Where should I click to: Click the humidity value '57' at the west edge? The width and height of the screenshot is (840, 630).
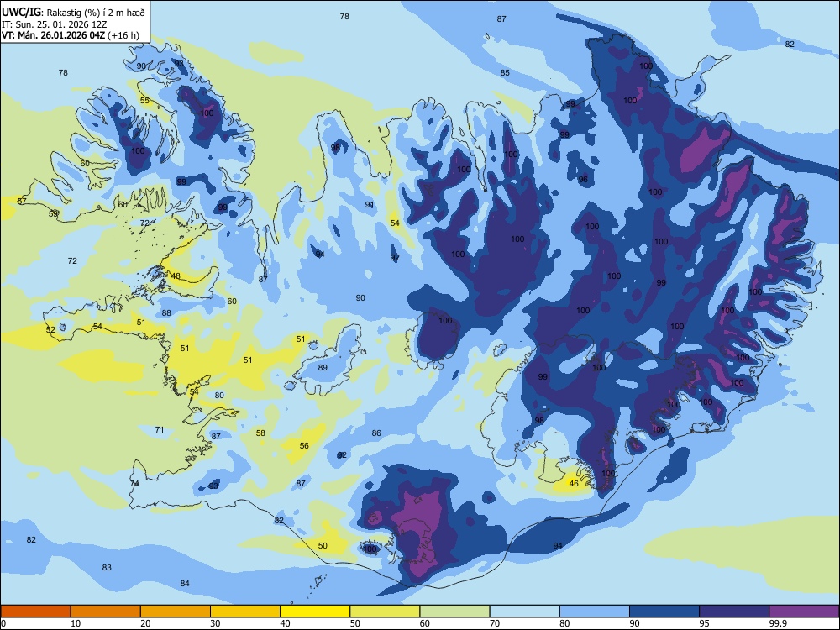click(22, 202)
